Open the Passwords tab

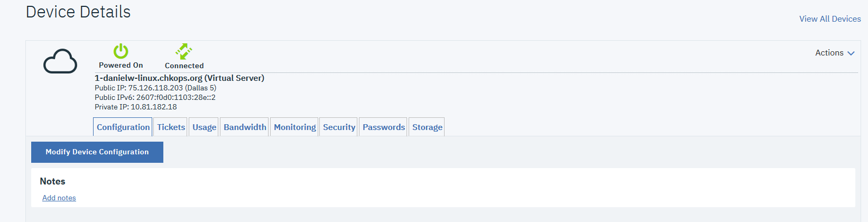point(383,127)
